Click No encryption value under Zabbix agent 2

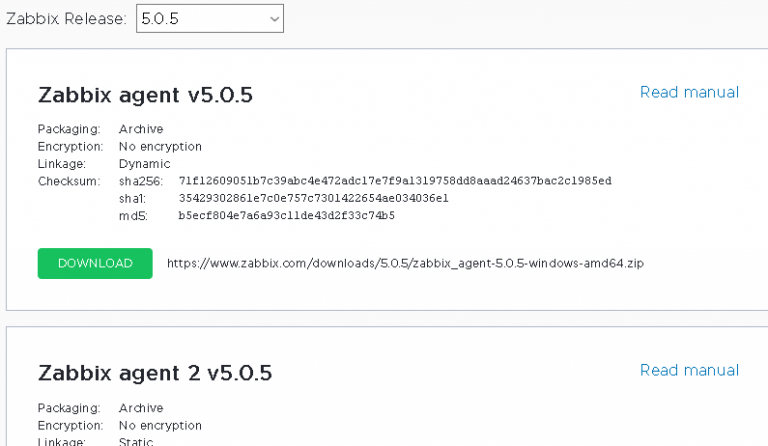(x=160, y=425)
